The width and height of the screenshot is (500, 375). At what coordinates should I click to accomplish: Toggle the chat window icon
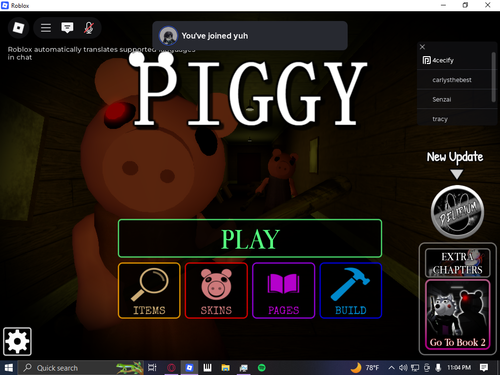click(67, 28)
